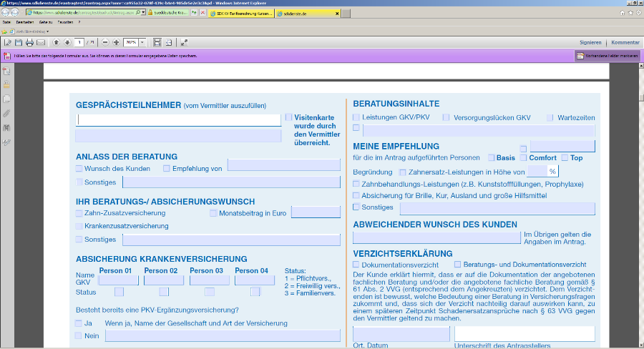This screenshot has height=349, width=644.
Task: Print the document with printer icon
Action: 29,42
